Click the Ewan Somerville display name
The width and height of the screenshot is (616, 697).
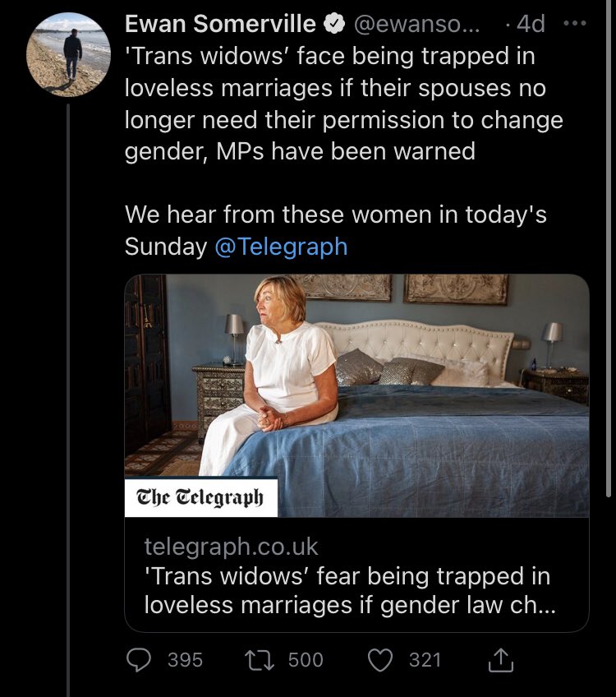click(221, 25)
